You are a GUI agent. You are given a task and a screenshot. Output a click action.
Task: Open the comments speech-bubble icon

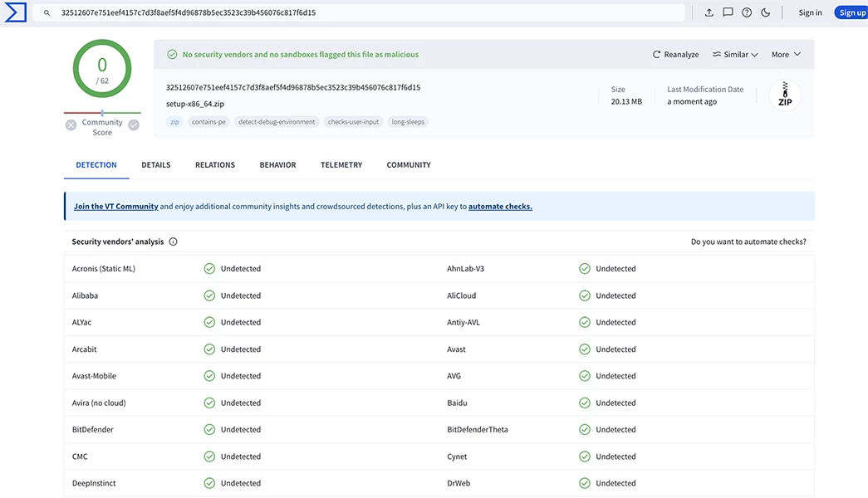(x=728, y=12)
